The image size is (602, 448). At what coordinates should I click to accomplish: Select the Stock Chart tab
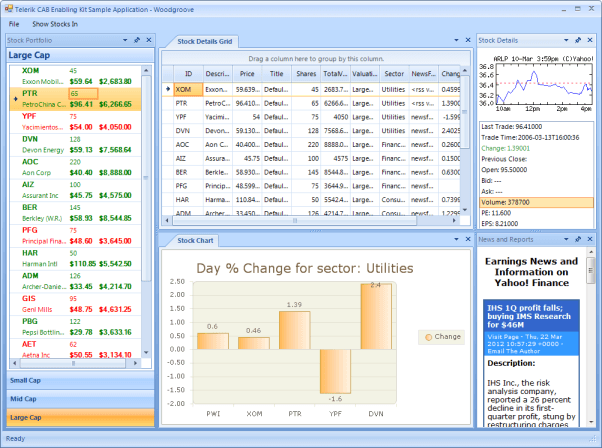click(195, 241)
